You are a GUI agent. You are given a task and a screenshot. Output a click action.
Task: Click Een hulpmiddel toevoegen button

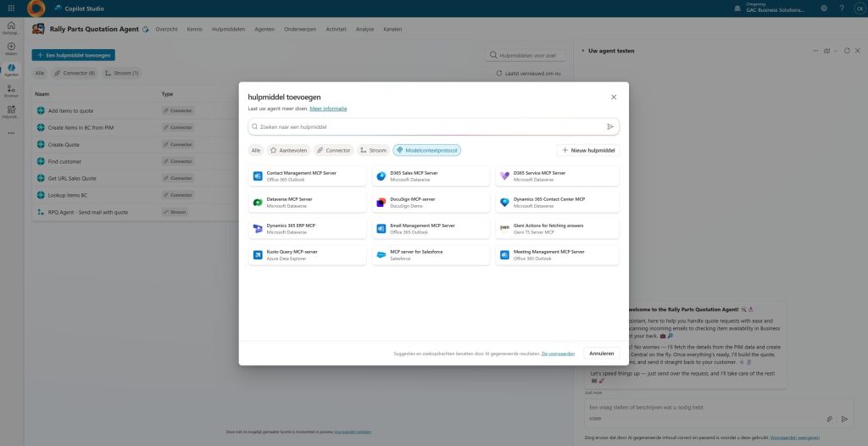pos(73,55)
